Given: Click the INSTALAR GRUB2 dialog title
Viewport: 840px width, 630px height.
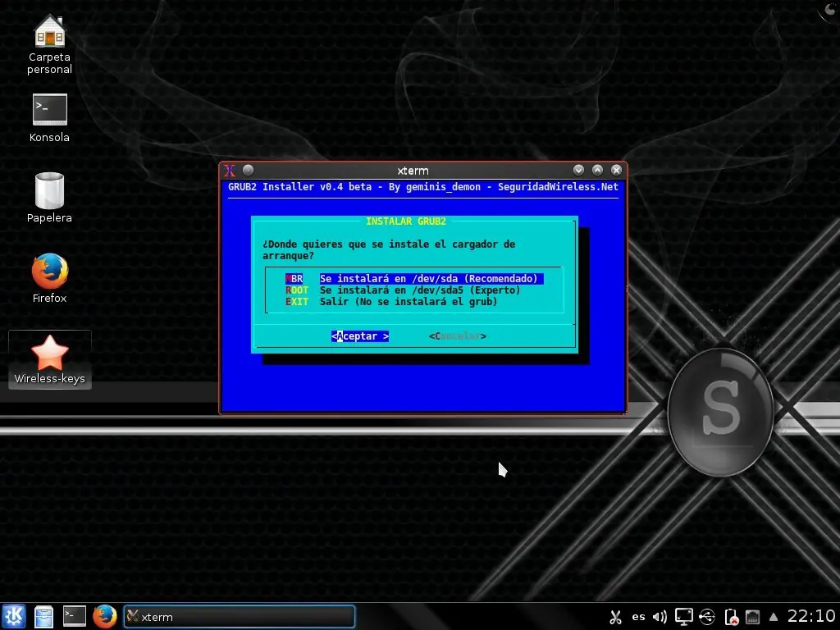Looking at the screenshot, I should coord(405,221).
